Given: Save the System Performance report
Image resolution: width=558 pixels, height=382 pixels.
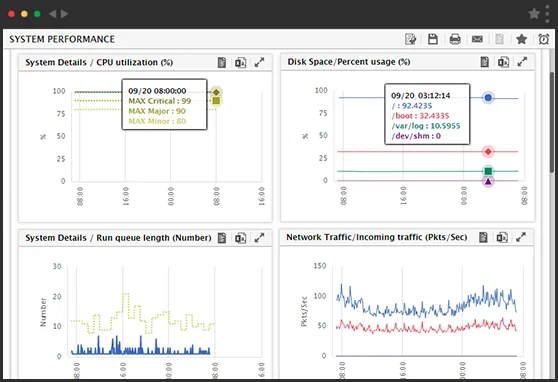Looking at the screenshot, I should pos(433,39).
